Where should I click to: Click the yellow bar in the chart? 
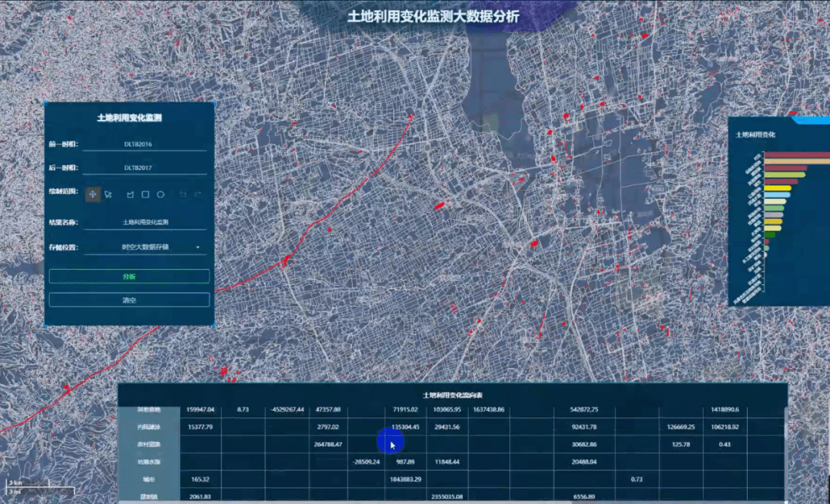click(778, 188)
